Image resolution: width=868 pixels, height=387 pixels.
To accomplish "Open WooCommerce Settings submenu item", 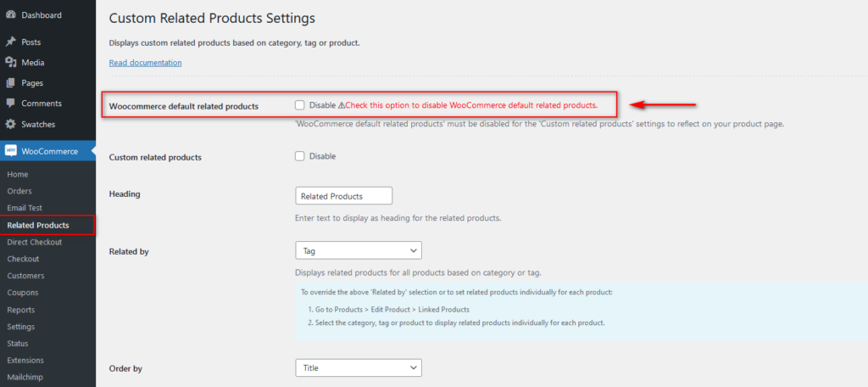I will 21,327.
